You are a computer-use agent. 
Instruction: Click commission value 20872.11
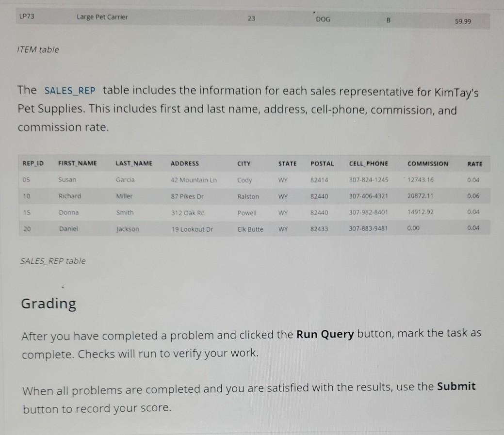coord(421,195)
